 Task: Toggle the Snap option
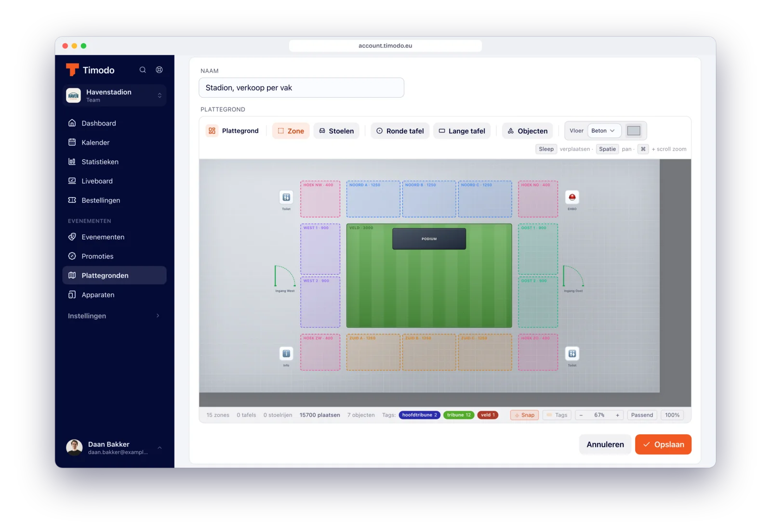coord(524,415)
